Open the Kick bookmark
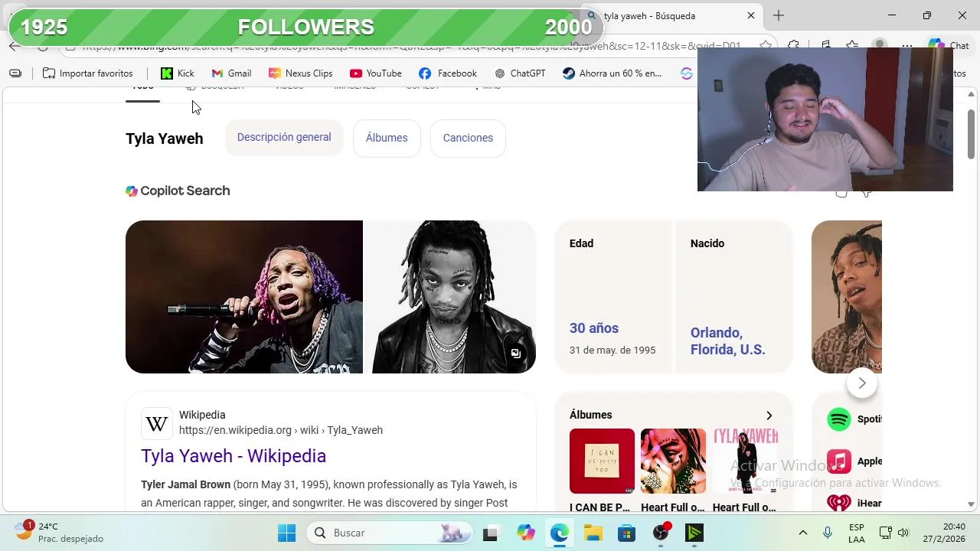The height and width of the screenshot is (551, 980). click(x=177, y=73)
